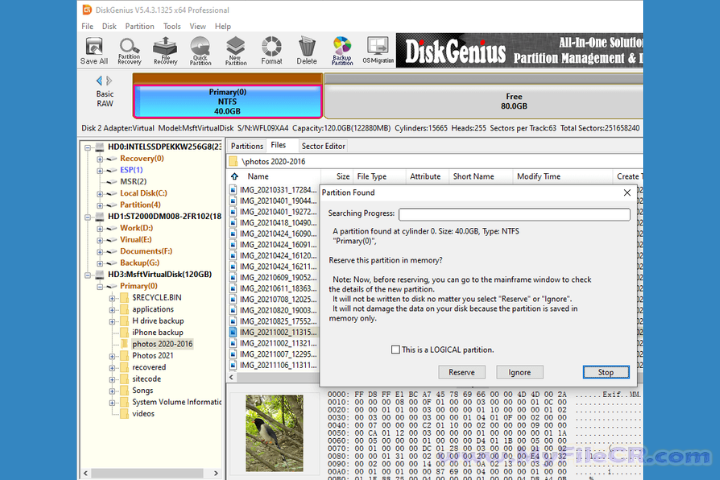This screenshot has width=720, height=480.
Task: Sort file list by File Type column
Action: click(x=371, y=176)
